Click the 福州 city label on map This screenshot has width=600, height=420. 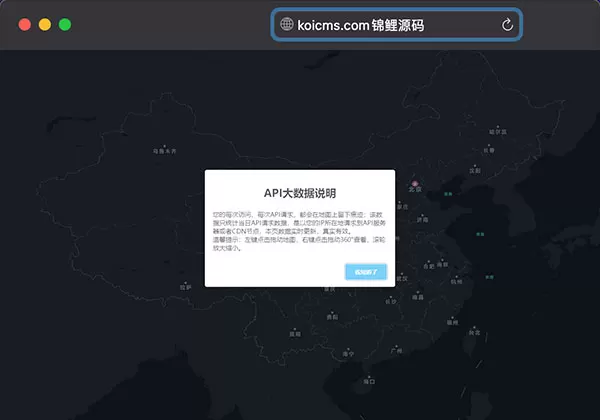pyautogui.click(x=452, y=322)
